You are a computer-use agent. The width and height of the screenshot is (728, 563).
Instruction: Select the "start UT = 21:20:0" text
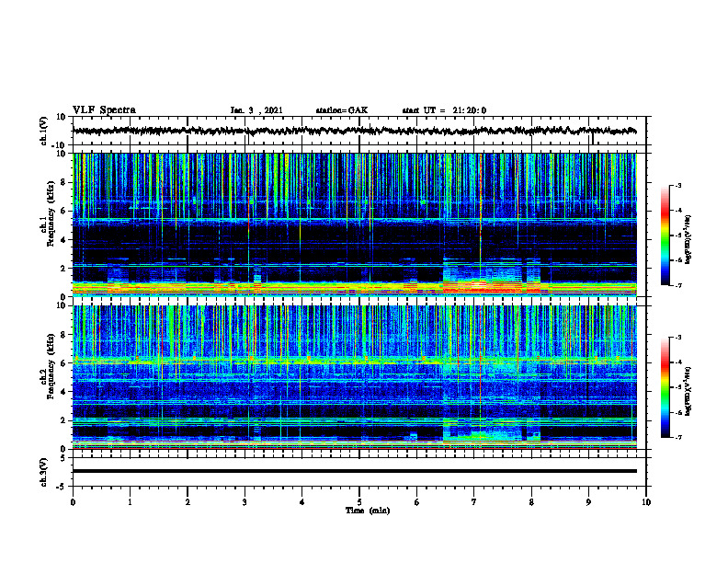[x=444, y=110]
